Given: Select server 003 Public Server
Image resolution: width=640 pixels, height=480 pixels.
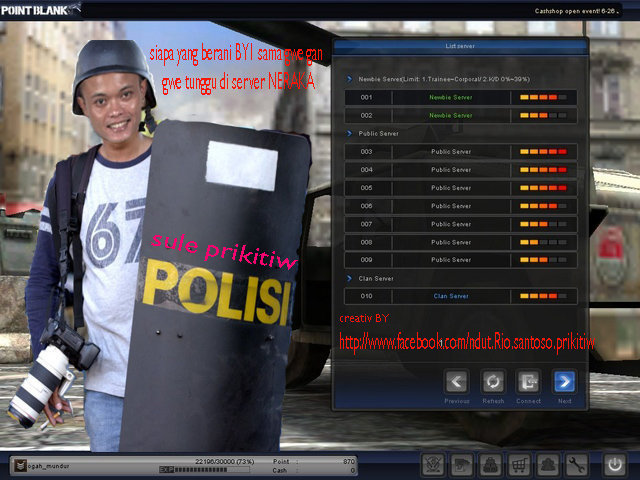Looking at the screenshot, I should [461, 151].
